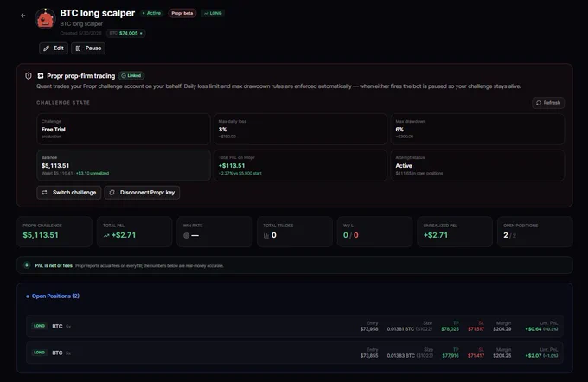The width and height of the screenshot is (588, 382).
Task: Pause the BTC long scalper bot
Action: [88, 48]
